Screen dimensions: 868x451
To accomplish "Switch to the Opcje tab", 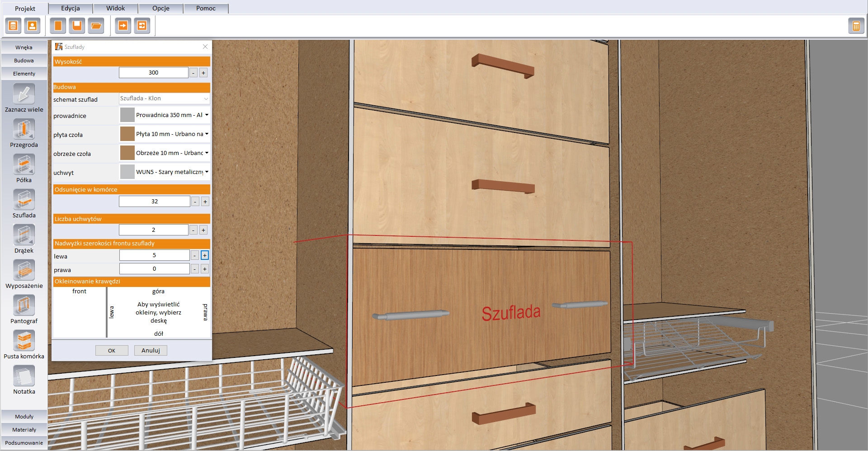I will pyautogui.click(x=160, y=8).
